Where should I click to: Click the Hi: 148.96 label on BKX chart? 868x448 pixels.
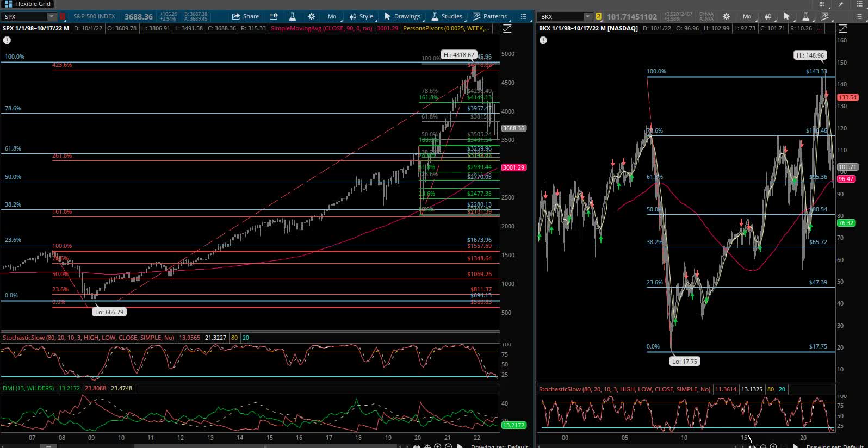[810, 55]
